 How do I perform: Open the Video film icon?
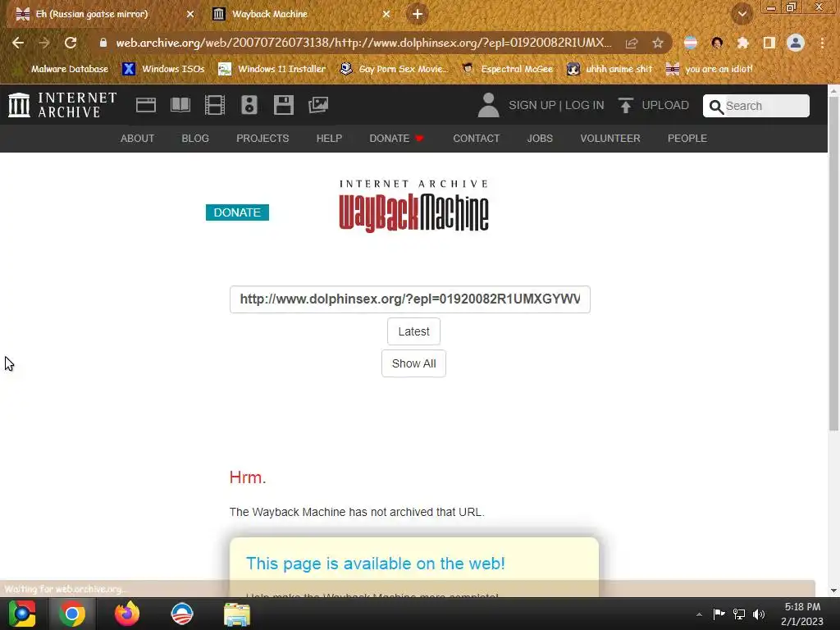pyautogui.click(x=215, y=105)
